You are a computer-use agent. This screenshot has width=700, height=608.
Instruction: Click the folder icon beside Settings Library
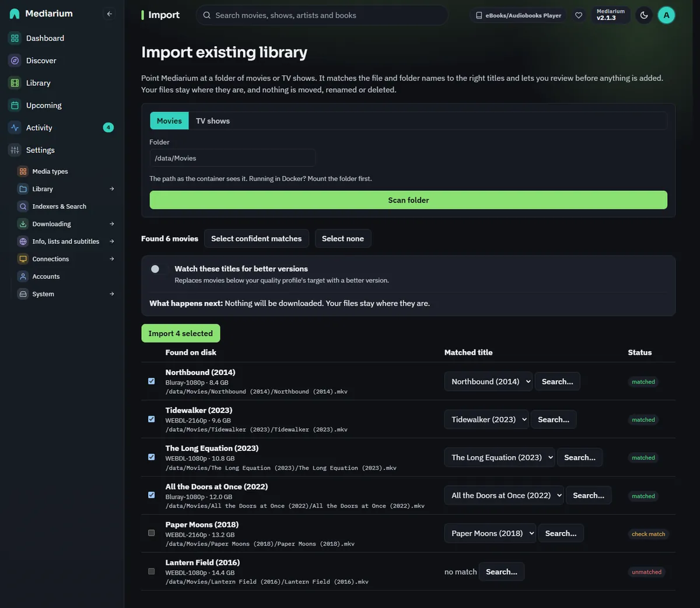pos(23,189)
